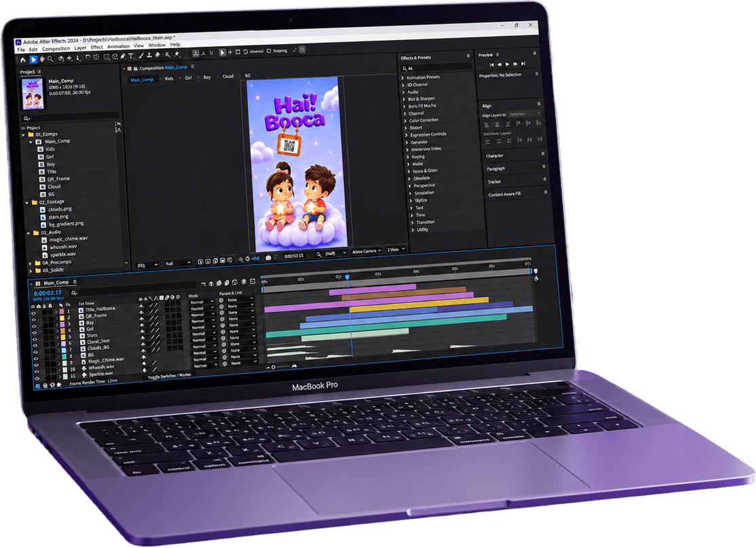Viewport: 756px width, 548px height.
Task: Select the Rotation tool in toolbar
Action: (88, 58)
